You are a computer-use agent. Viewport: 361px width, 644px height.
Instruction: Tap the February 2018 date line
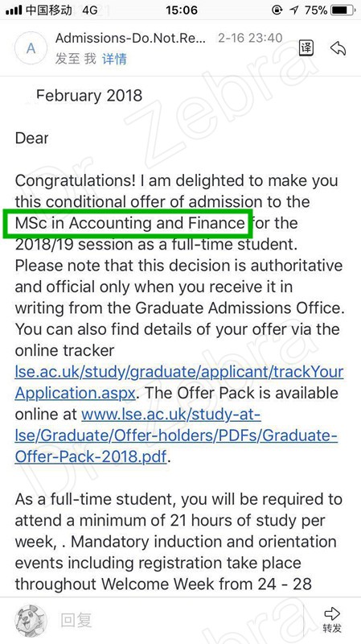pyautogui.click(x=89, y=95)
